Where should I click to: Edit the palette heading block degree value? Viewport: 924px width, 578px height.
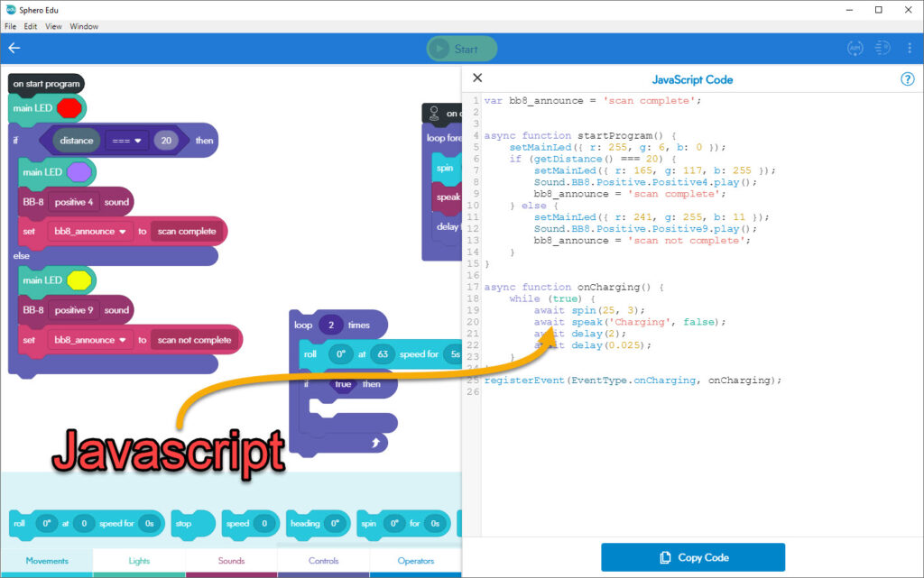tap(335, 523)
